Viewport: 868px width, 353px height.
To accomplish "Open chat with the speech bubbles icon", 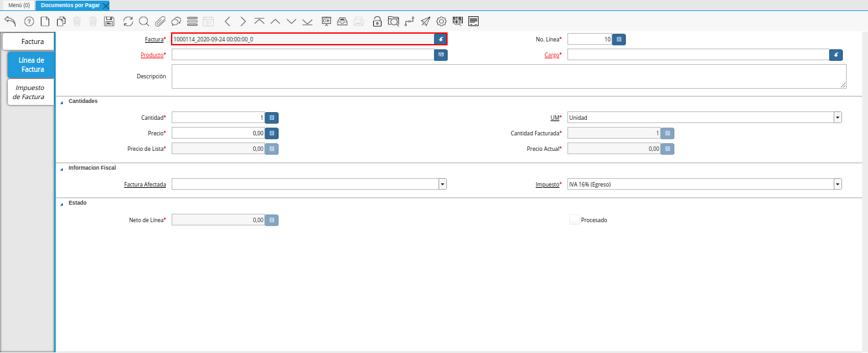I will click(x=176, y=21).
